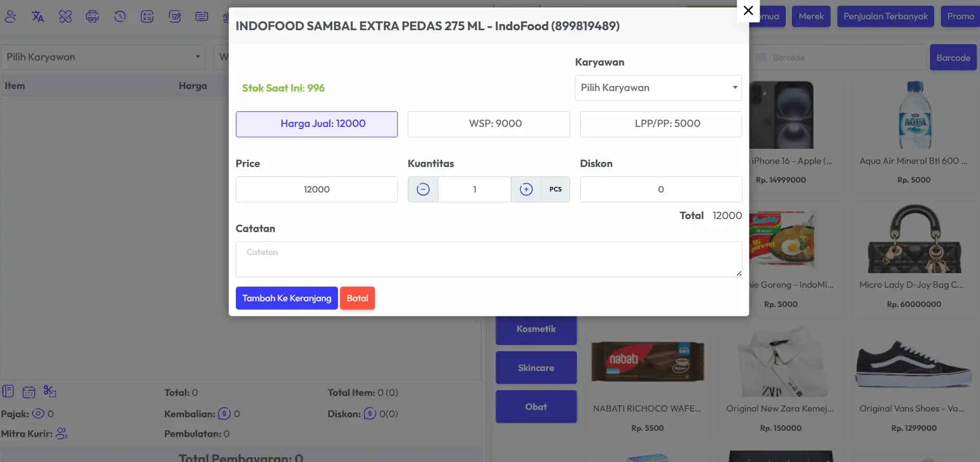The image size is (980, 462).
Task: Select the Micro Lady D-Joy Bag image
Action: (914, 239)
